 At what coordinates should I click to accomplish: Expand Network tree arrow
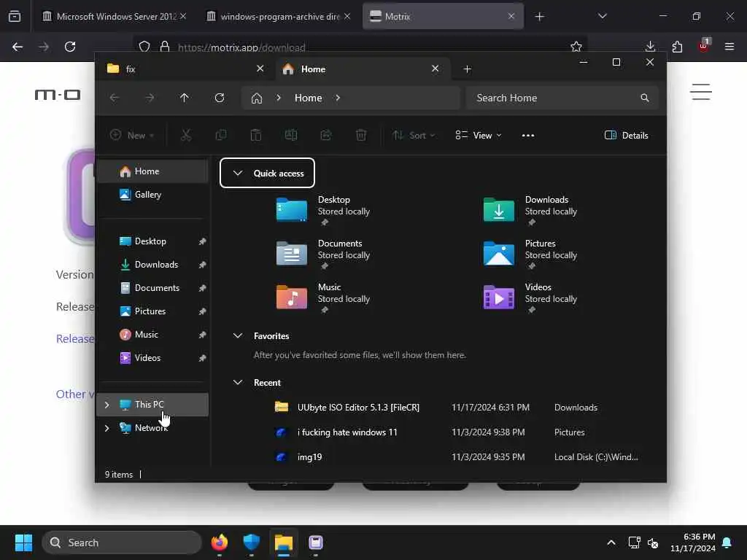(107, 428)
